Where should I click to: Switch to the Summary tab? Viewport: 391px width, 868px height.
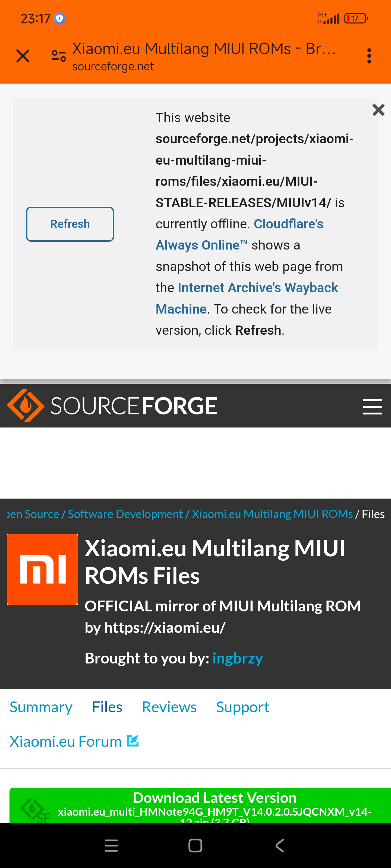41,707
